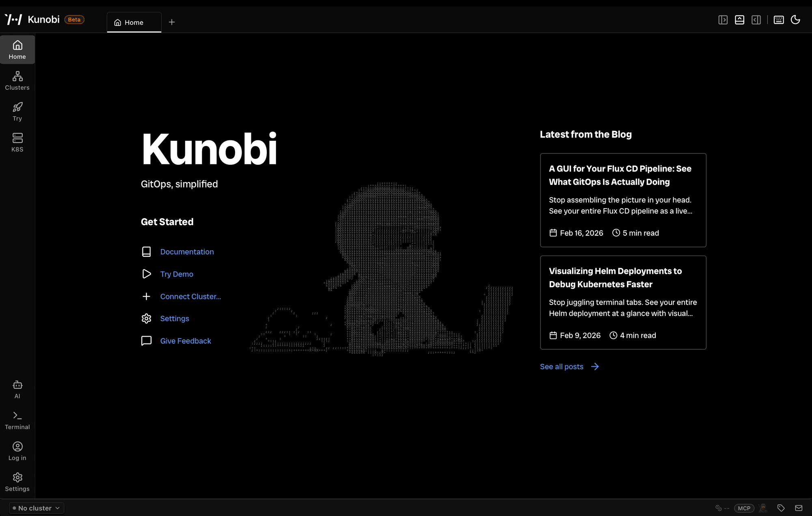Toggle the left sidebar panel
The image size is (812, 516).
[723, 20]
